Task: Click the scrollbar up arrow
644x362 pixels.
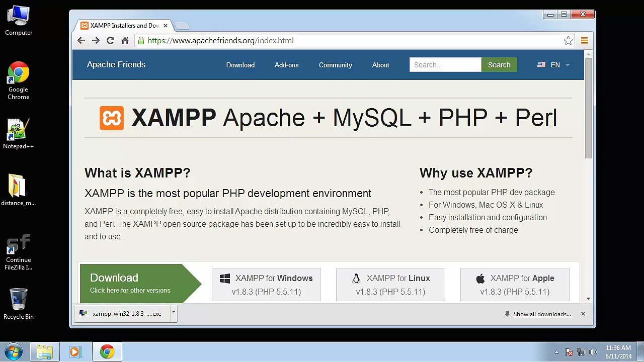Action: point(588,54)
